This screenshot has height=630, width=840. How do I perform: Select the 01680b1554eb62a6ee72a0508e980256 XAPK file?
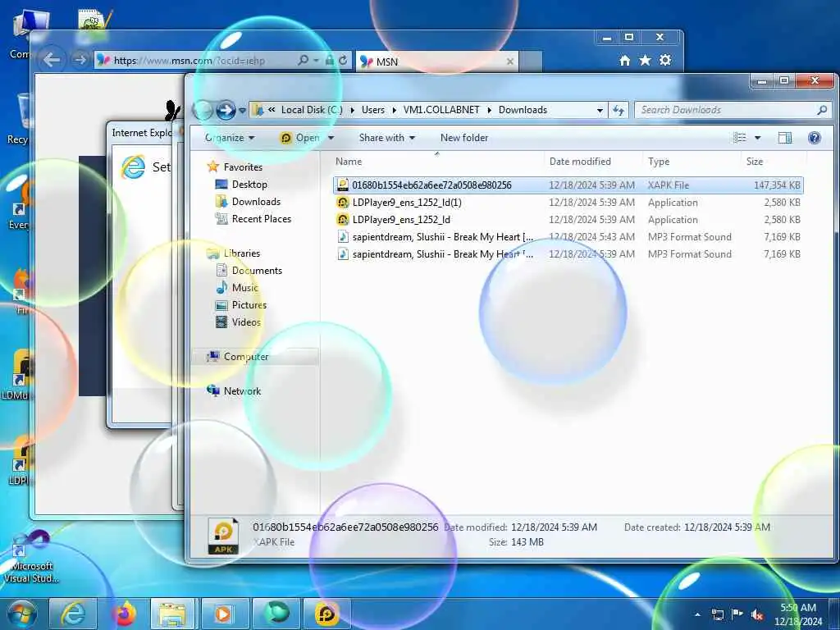(x=568, y=185)
